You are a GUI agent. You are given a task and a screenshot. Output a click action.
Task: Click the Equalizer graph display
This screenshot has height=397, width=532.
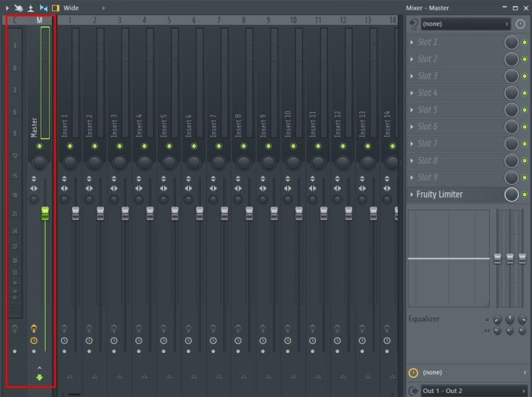point(449,259)
